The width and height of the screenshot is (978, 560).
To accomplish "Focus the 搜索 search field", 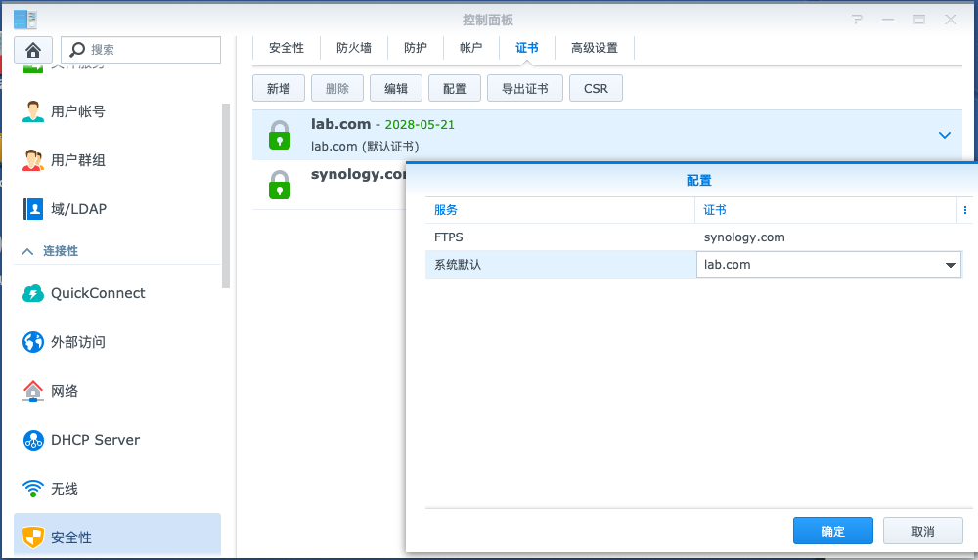I will pyautogui.click(x=141, y=49).
